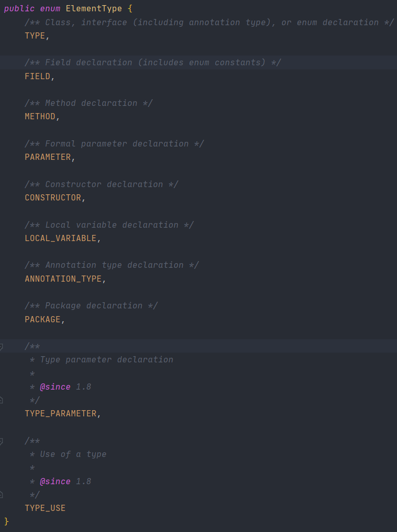The height and width of the screenshot is (532, 397).
Task: Place cursor on the ElementType enum name
Action: [94, 9]
